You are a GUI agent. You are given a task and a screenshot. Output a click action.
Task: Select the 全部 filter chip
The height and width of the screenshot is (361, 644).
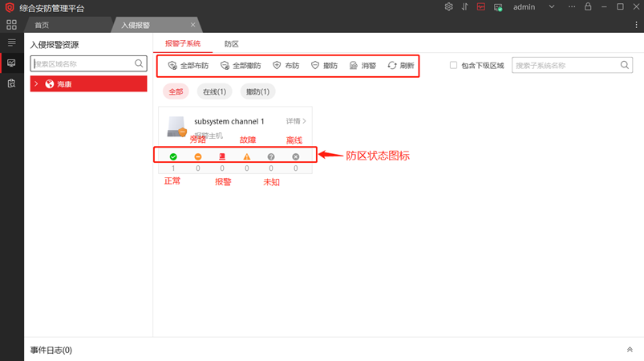click(x=176, y=91)
